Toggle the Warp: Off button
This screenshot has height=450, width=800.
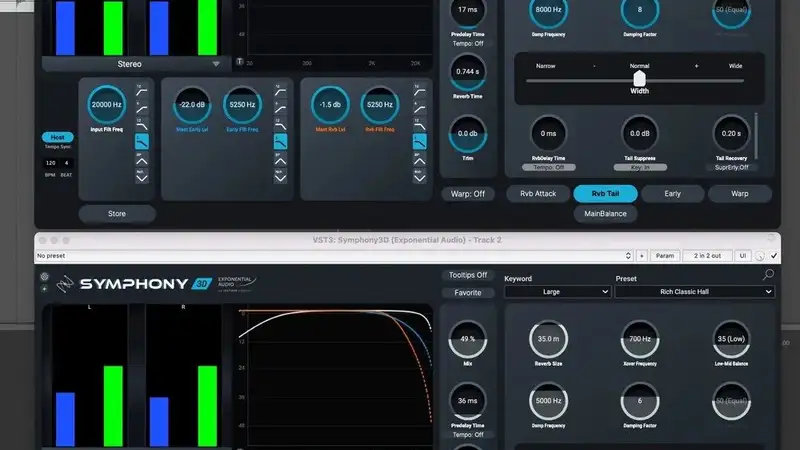pos(468,194)
